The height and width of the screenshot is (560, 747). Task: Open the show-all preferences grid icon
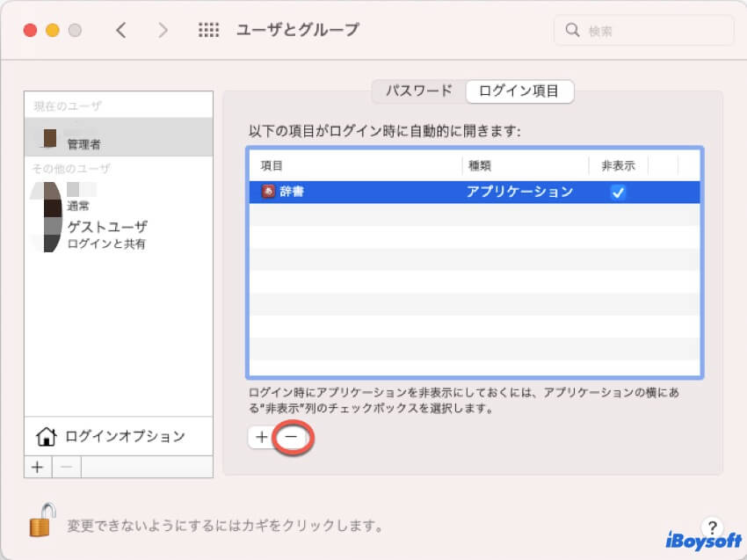[208, 30]
